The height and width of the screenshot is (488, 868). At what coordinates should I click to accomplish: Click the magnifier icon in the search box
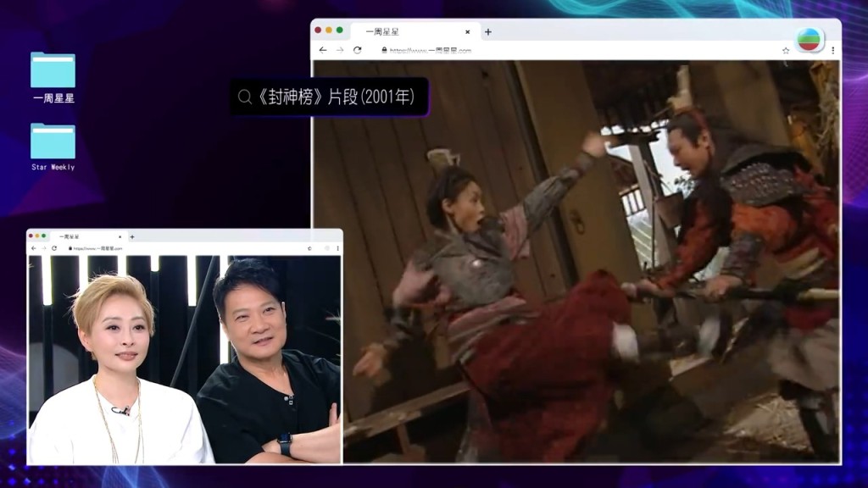[245, 97]
